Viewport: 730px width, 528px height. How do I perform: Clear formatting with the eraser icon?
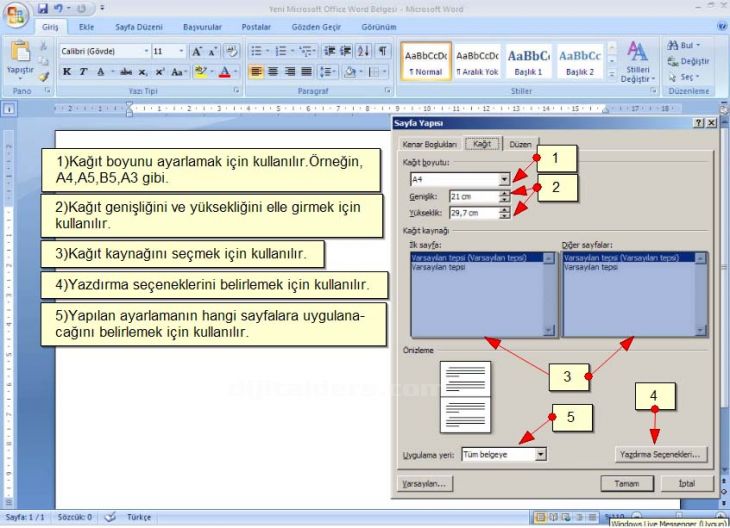(x=231, y=51)
